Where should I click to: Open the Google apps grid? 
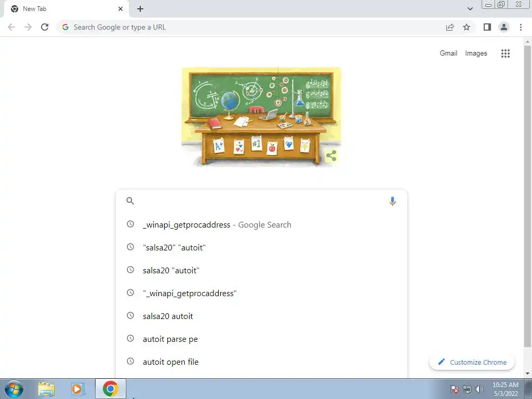tap(505, 54)
